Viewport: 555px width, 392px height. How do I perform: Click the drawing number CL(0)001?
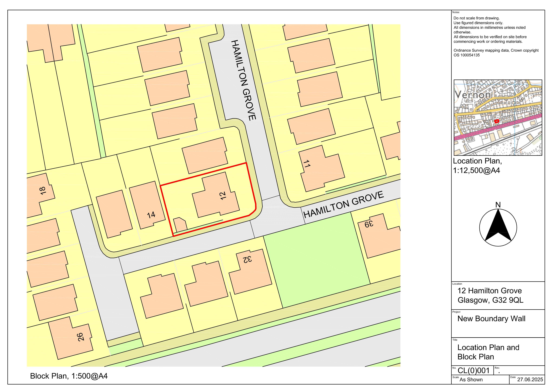pos(474,371)
